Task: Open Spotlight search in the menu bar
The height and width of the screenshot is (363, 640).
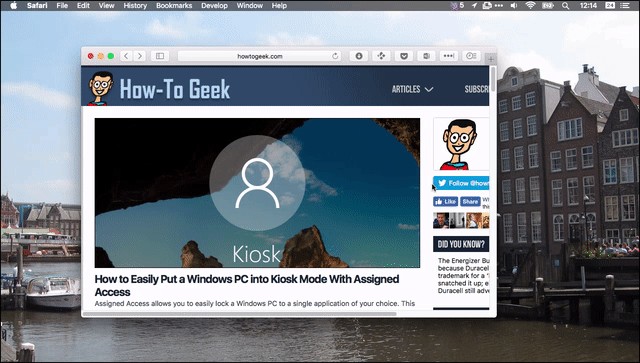Action: click(565, 5)
